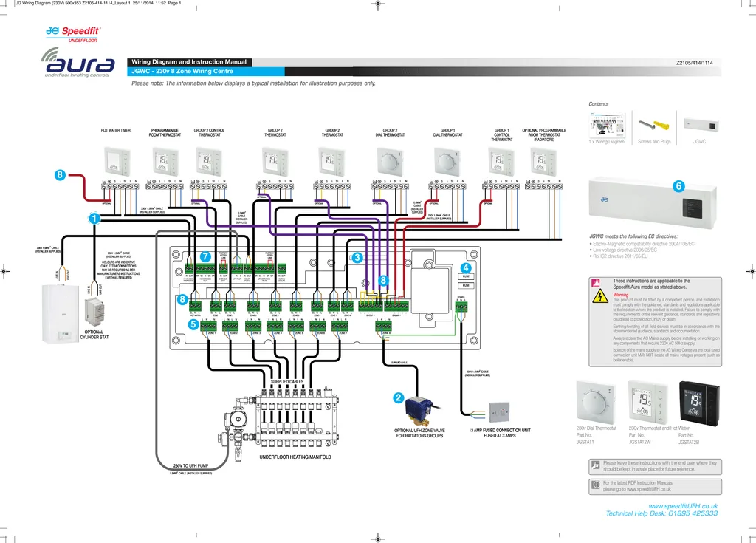Click the JGWC wiring centre product photo
Image resolution: width=756 pixels, height=543 pixels.
click(653, 202)
